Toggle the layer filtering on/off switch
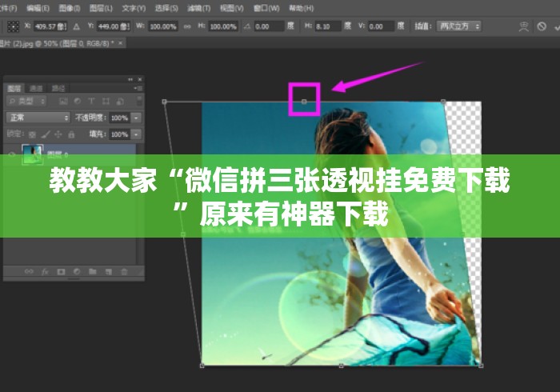560x392 pixels. coord(139,101)
